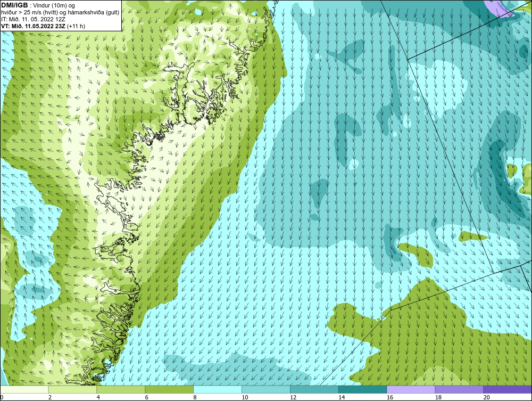Click the '16' label on the color scale
The image size is (532, 401).
[x=390, y=397]
